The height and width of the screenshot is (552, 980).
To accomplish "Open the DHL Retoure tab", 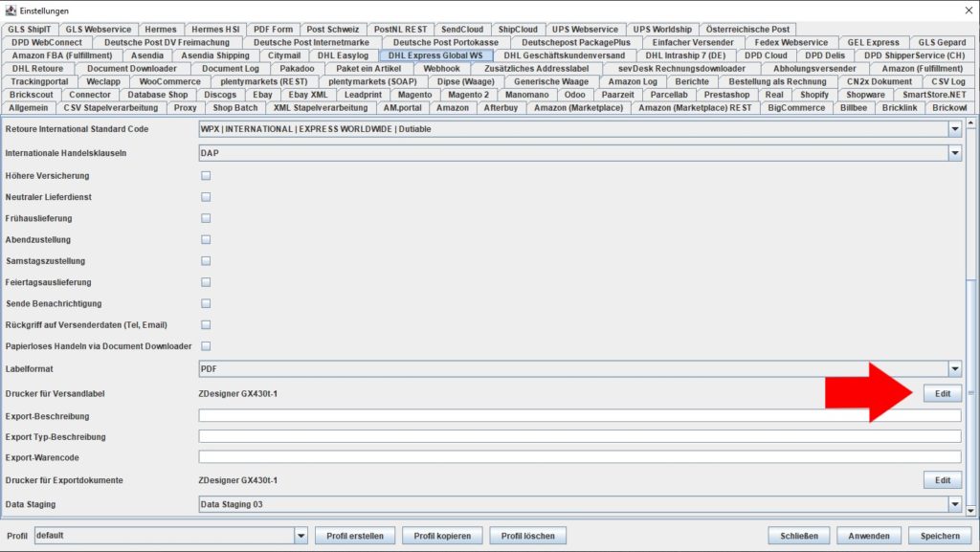I will [37, 69].
